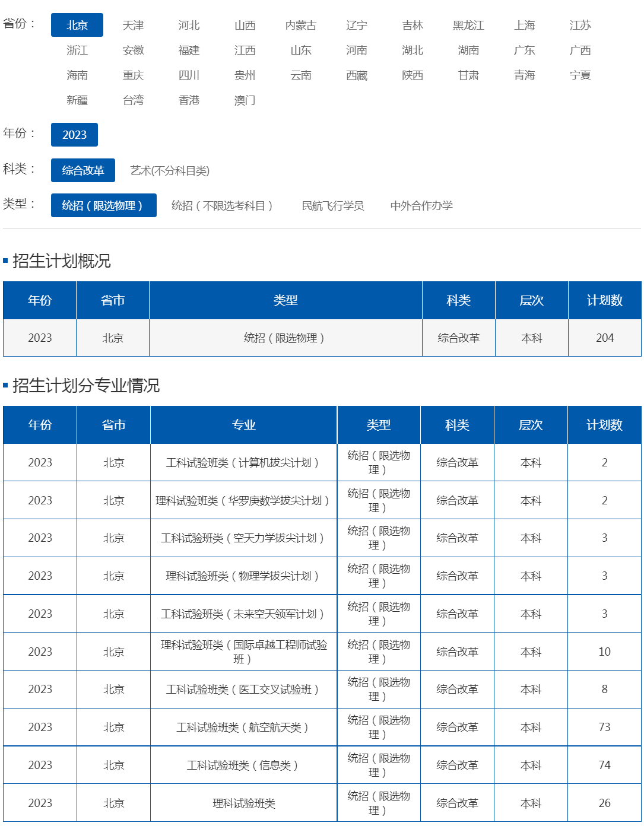The width and height of the screenshot is (644, 826).
Task: Click the 工科试验班类（计算机拔尖计划）major cell
Action: coord(243,462)
